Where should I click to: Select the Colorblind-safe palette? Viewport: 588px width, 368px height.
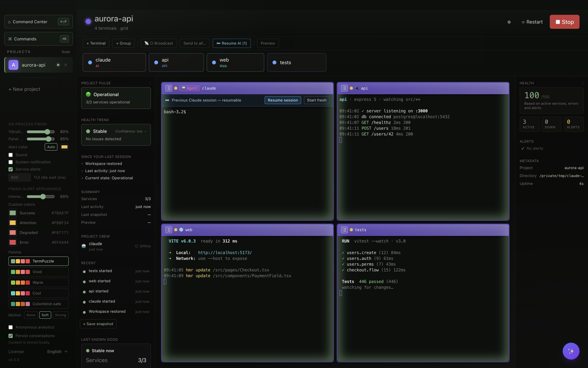pyautogui.click(x=38, y=304)
